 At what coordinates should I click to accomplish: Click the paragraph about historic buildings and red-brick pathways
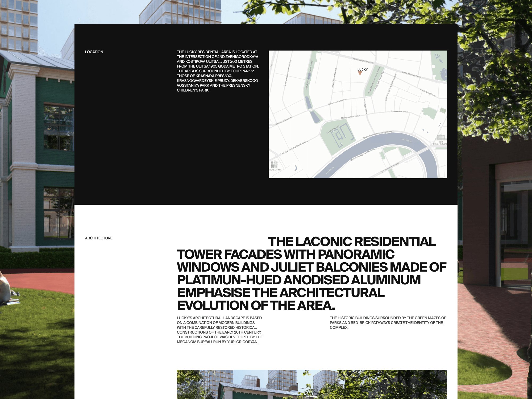point(388,323)
